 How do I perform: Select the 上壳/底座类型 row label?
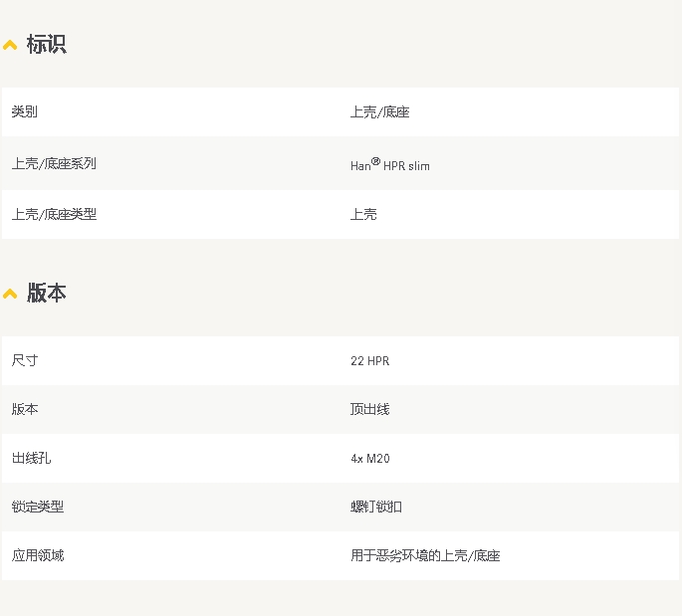point(54,214)
